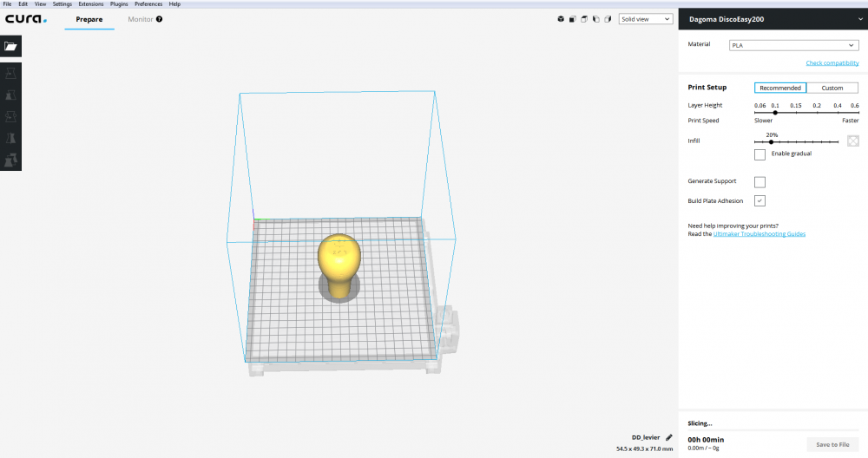Uncheck Build Plate Adhesion checkbox
Screen dimensions: 868x458
pyautogui.click(x=759, y=200)
